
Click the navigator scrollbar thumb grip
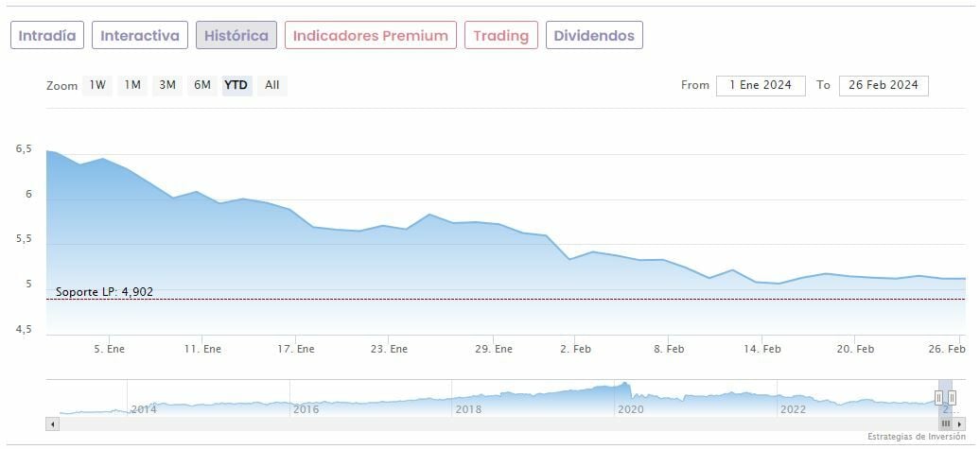pos(945,424)
